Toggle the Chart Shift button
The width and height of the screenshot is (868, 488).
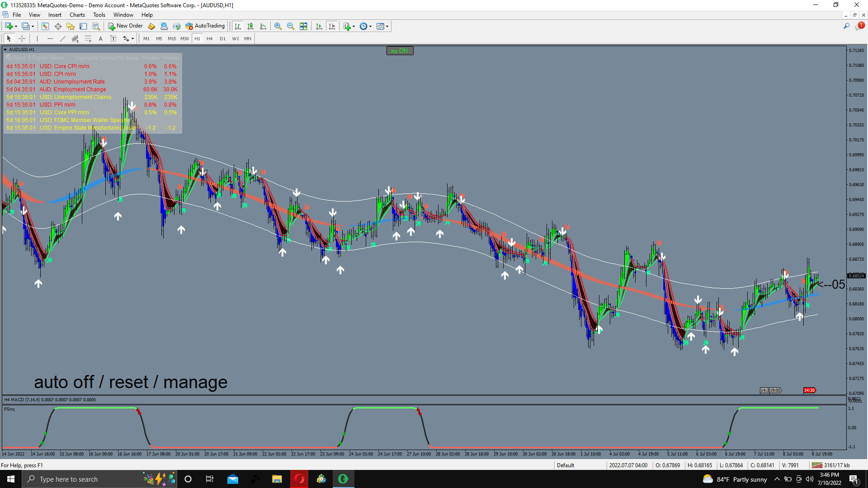(332, 26)
